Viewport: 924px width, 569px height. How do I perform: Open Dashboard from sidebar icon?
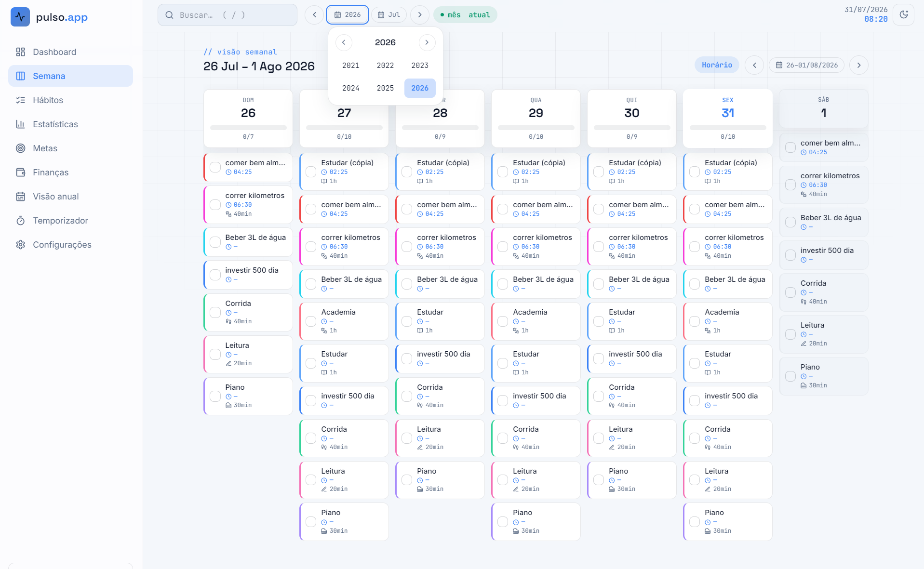[20, 52]
